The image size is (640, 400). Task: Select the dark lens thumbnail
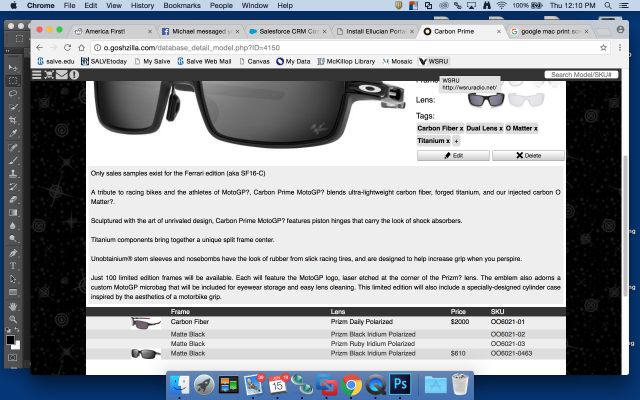tap(486, 100)
